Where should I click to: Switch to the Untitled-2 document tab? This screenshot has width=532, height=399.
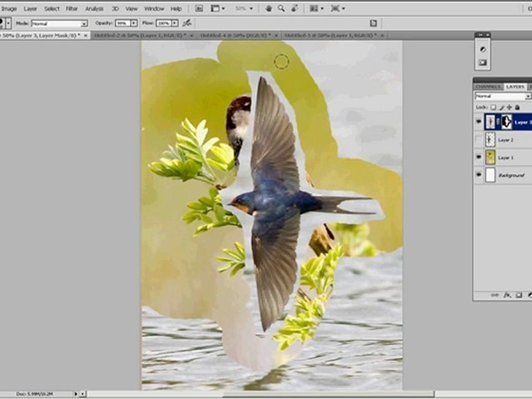coord(140,35)
